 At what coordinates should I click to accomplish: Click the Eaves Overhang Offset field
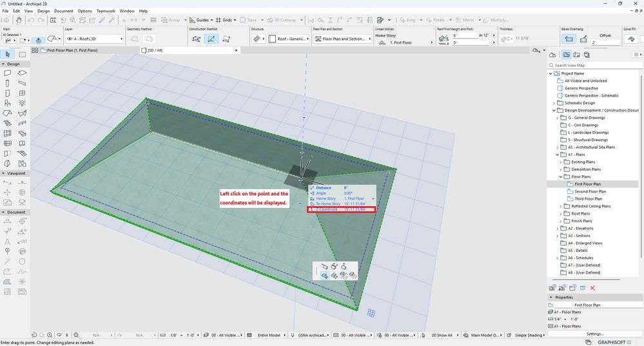(x=606, y=43)
